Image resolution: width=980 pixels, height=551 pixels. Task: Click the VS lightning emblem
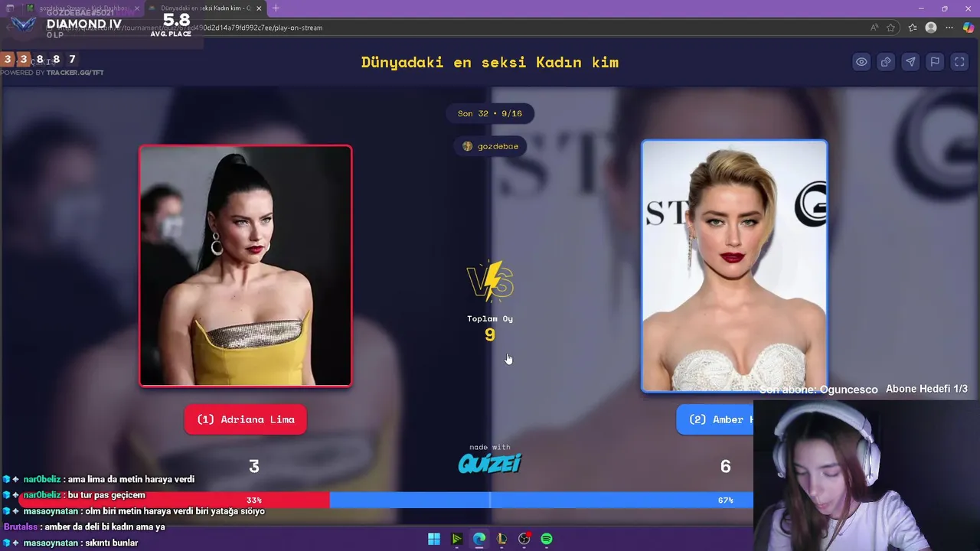click(490, 281)
